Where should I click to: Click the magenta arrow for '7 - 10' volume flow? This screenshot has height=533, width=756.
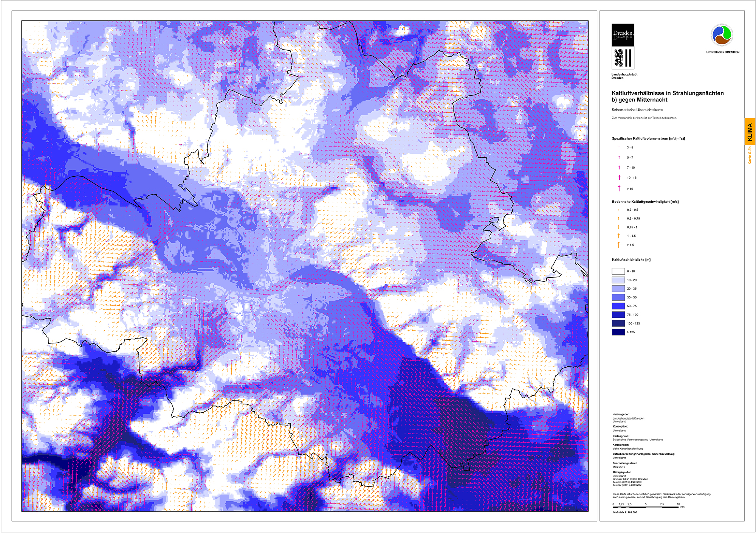[619, 168]
